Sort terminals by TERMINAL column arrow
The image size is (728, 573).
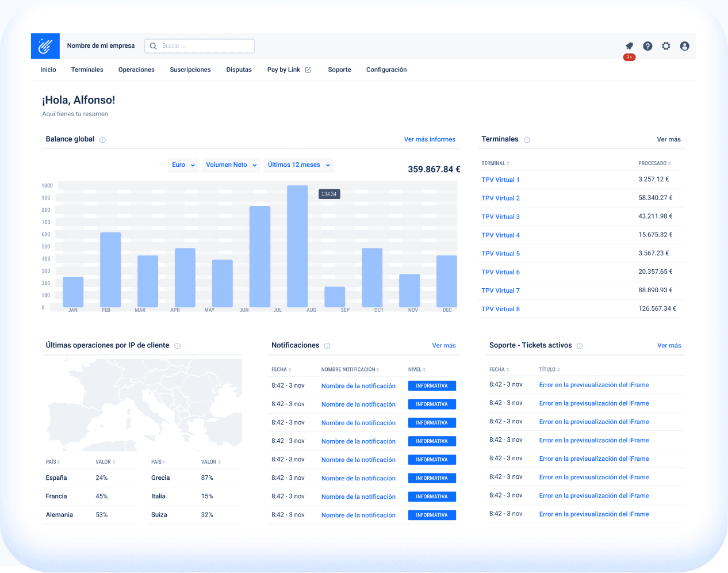click(508, 163)
